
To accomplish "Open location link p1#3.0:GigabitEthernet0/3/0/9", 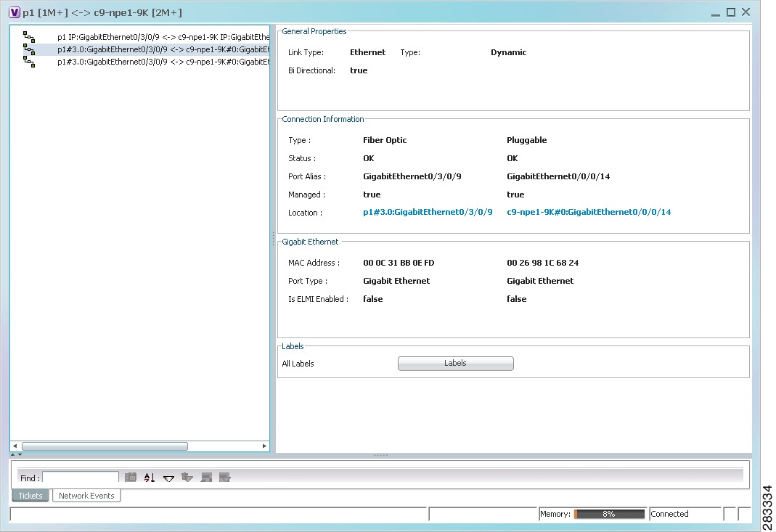I will pos(428,213).
